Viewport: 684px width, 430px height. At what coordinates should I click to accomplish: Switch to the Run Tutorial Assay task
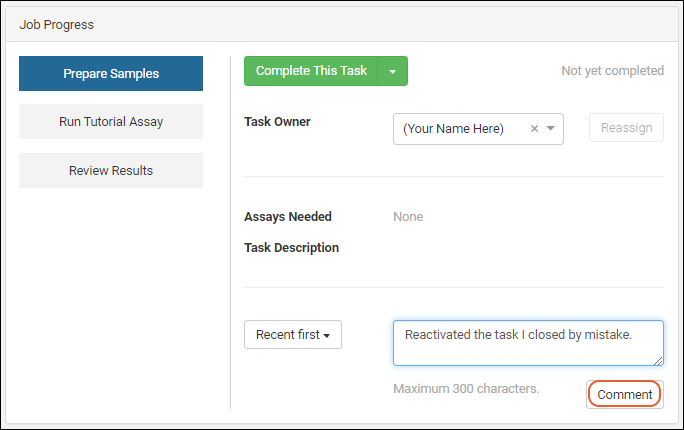pos(111,122)
